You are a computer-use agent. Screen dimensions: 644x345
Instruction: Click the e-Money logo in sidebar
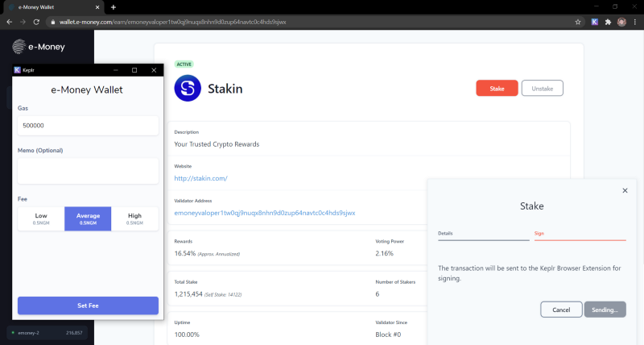pyautogui.click(x=39, y=47)
